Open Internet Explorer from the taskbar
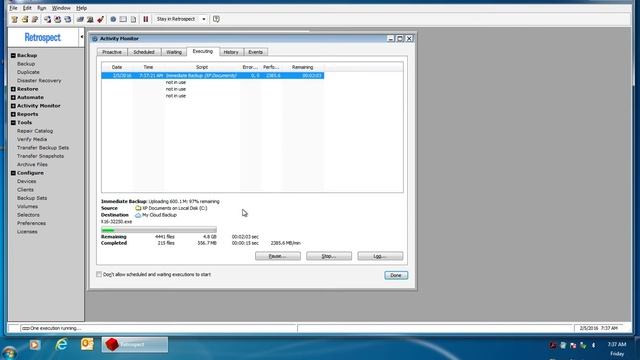Viewport: 640px width, 360px height. (61, 344)
